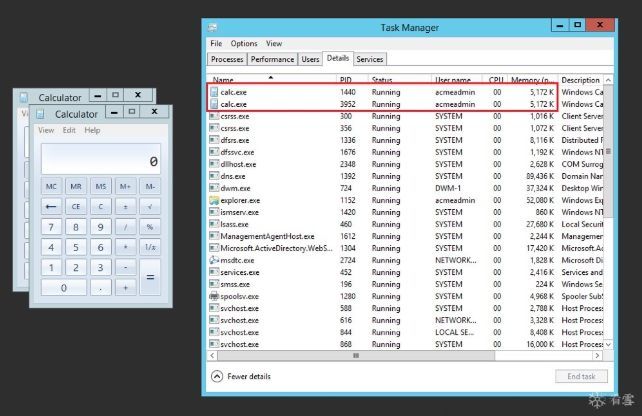Open the View menu in Task Manager
The image size is (642, 416).
[274, 43]
